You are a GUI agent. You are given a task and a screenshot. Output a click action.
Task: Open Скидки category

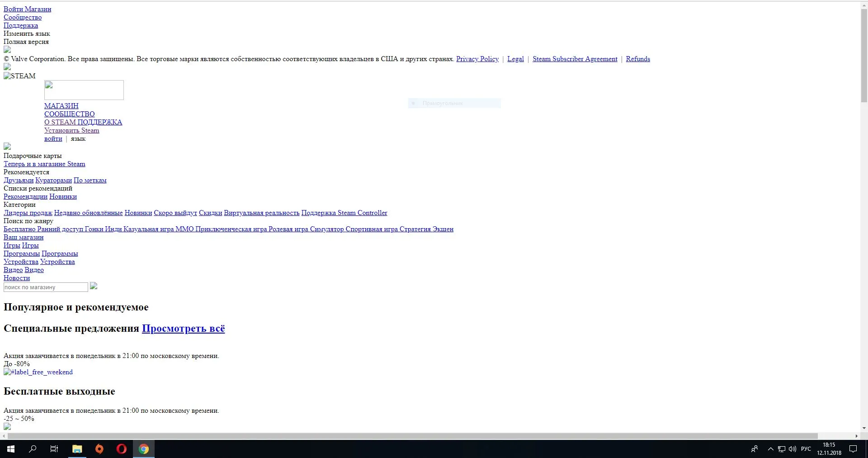click(211, 213)
